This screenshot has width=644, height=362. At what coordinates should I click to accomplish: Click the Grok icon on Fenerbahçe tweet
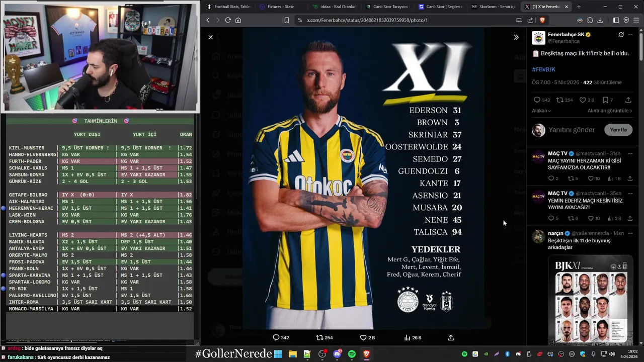(621, 35)
